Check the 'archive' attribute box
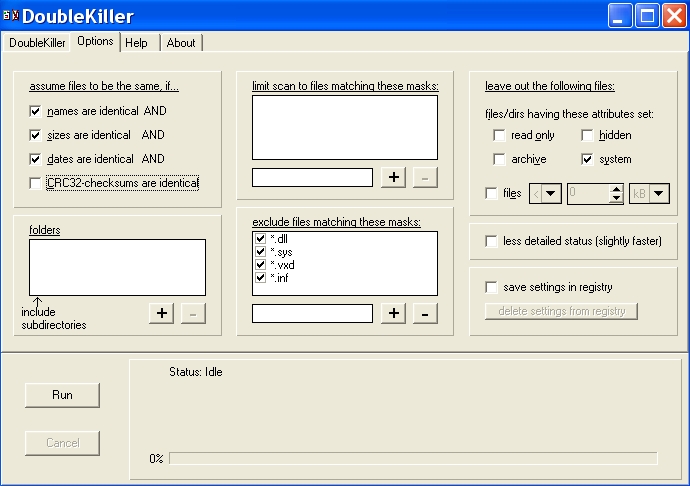690x486 pixels. pos(499,159)
